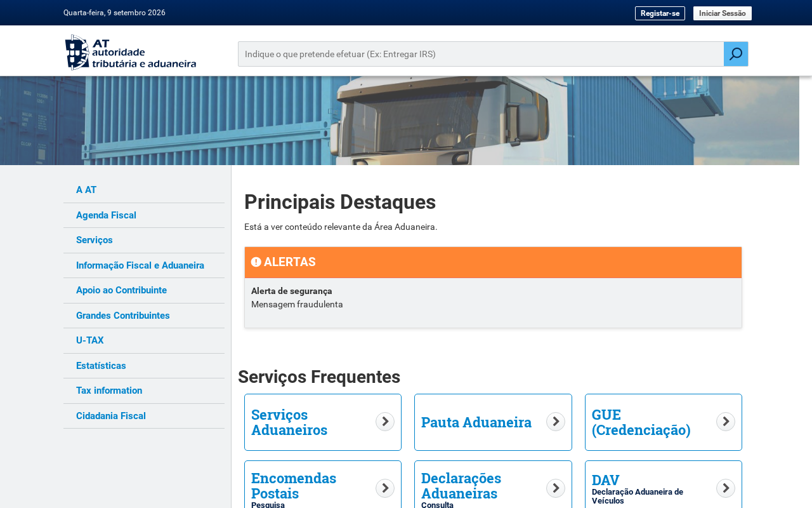Open the Mensagem fraudulenta alert link

297,304
